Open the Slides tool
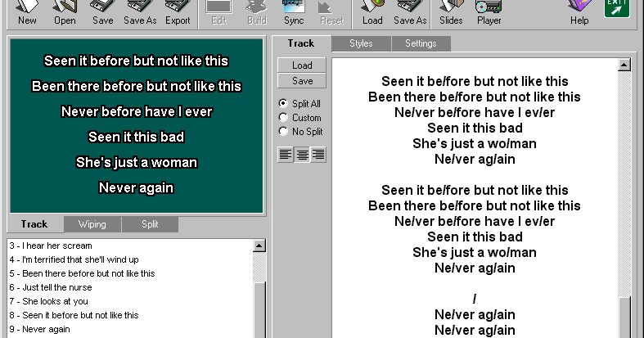The width and height of the screenshot is (644, 338). [451, 12]
